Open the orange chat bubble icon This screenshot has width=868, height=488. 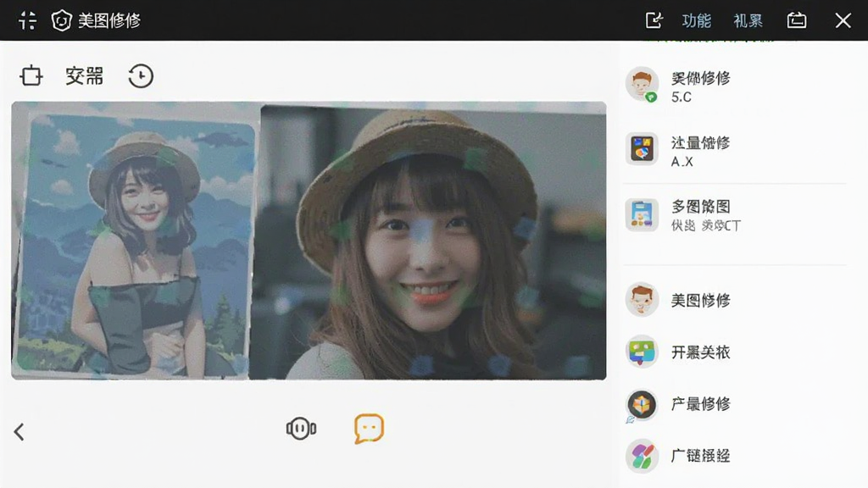coord(369,428)
